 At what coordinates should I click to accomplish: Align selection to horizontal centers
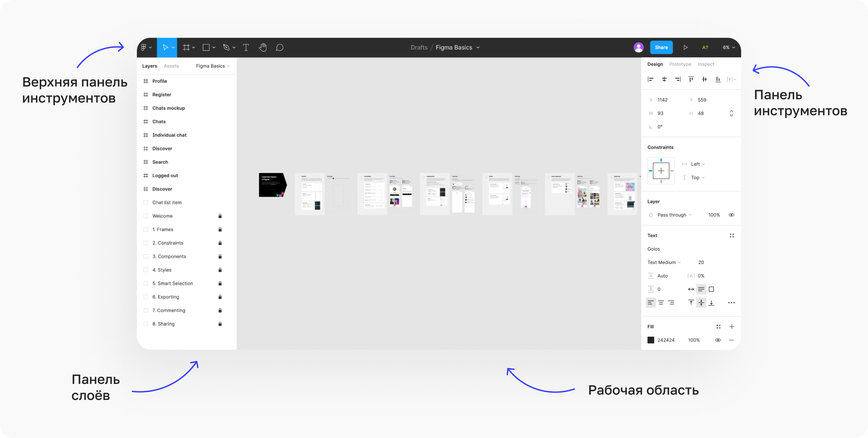[x=664, y=79]
